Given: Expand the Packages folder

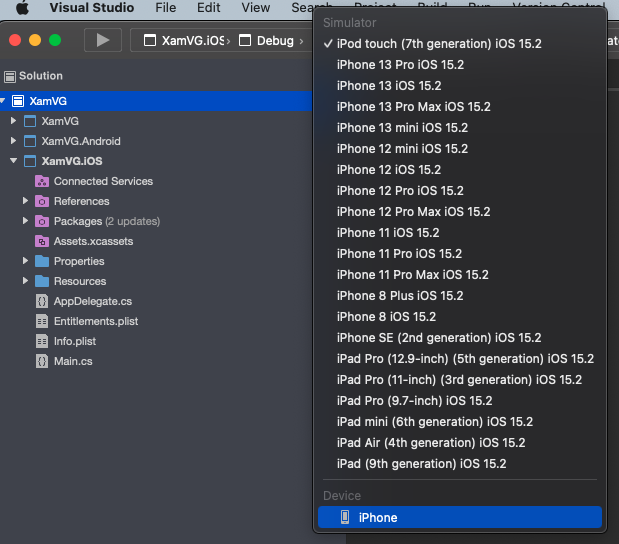Looking at the screenshot, I should [x=26, y=221].
